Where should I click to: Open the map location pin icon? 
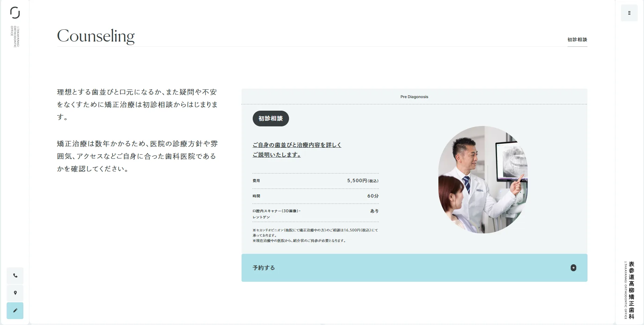point(15,293)
